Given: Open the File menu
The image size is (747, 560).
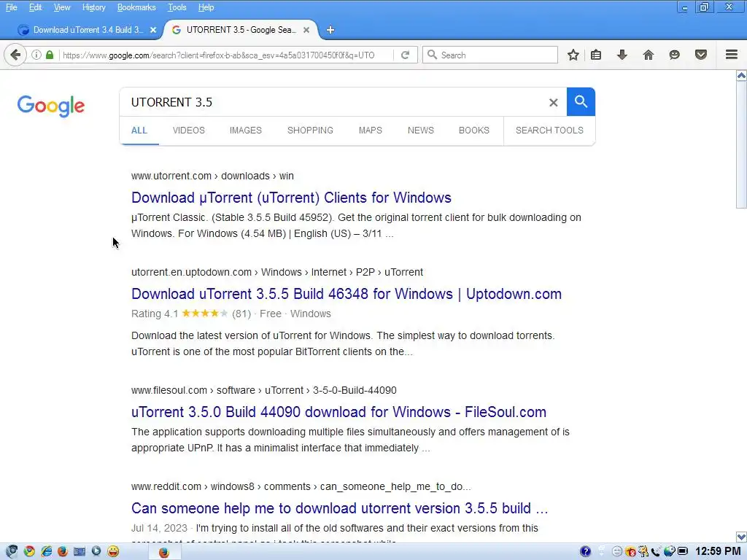Looking at the screenshot, I should 11,7.
